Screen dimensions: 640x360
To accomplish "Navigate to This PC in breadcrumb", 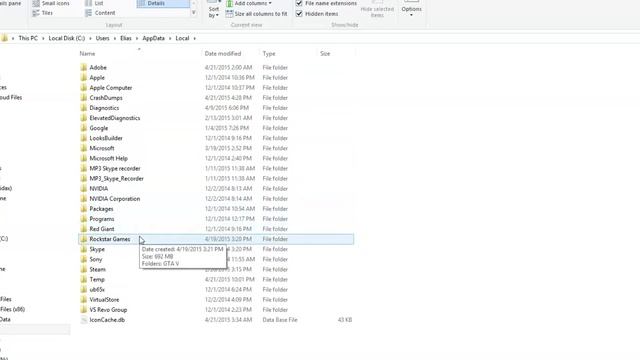I will [x=28, y=38].
